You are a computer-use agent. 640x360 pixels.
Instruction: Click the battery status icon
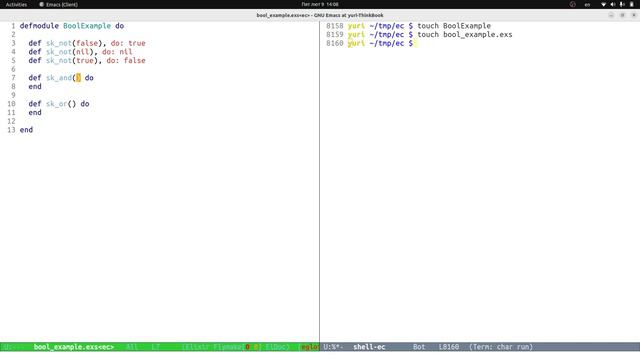[631, 4]
